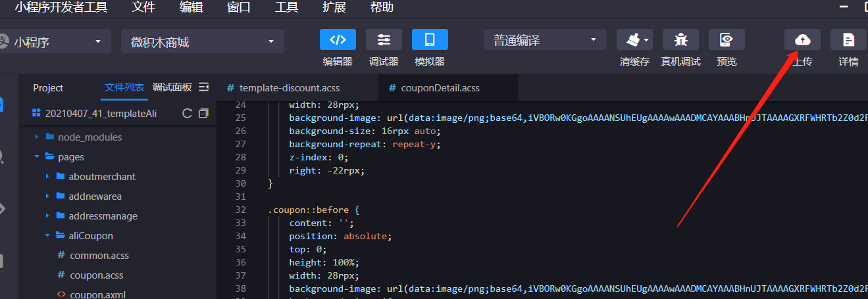
Task: Place cursor on 'position: absolute;' line
Action: (x=340, y=236)
